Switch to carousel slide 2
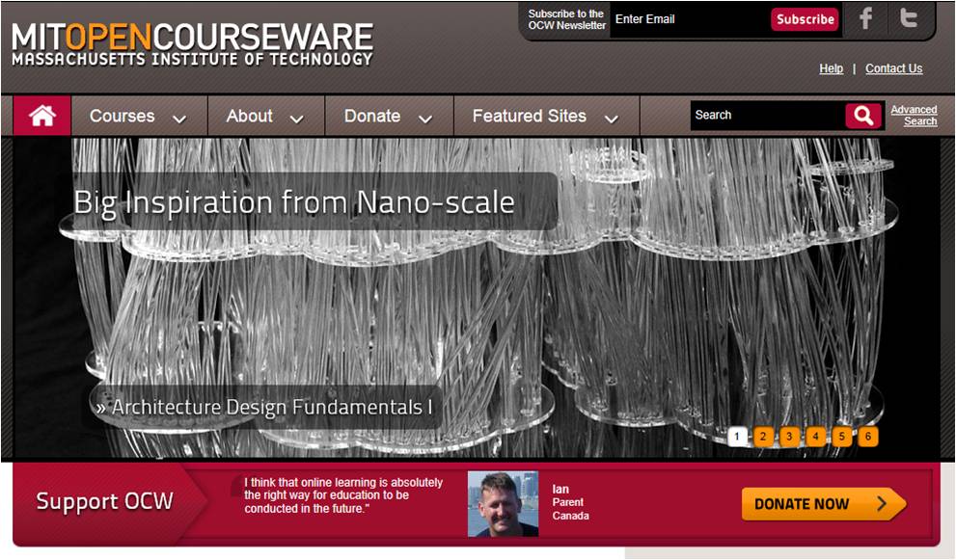The image size is (956, 560). pos(763,437)
